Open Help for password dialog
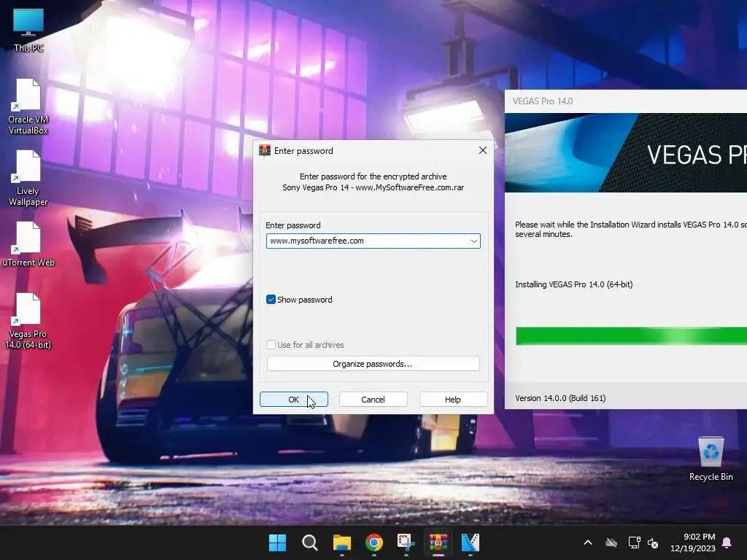747x560 pixels. click(452, 400)
